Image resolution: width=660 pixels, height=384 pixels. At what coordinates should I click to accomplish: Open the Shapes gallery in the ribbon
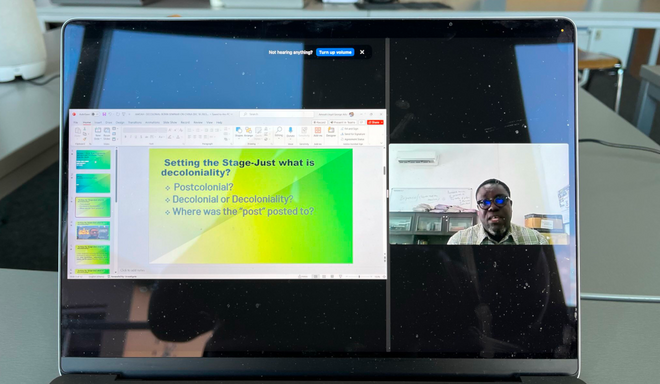239,132
